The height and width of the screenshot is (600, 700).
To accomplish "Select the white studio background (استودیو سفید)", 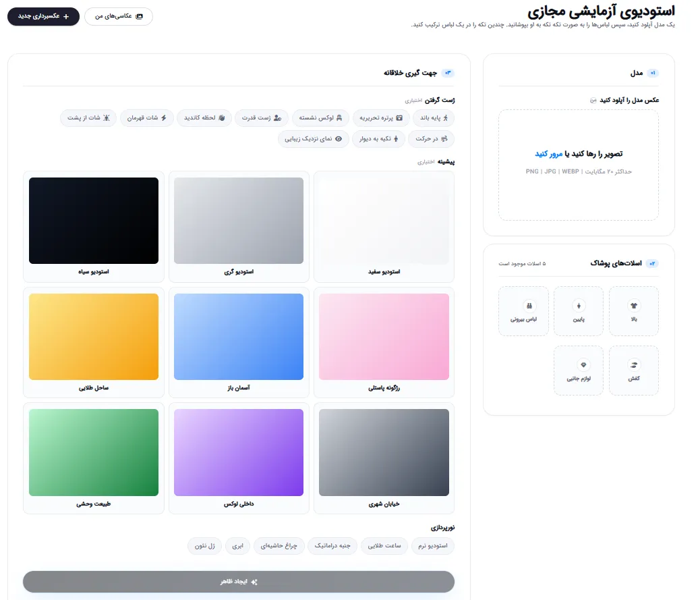I will coord(384,227).
